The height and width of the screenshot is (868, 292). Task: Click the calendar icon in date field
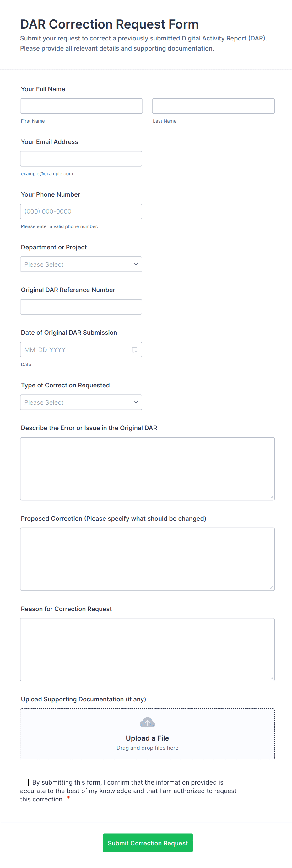134,349
